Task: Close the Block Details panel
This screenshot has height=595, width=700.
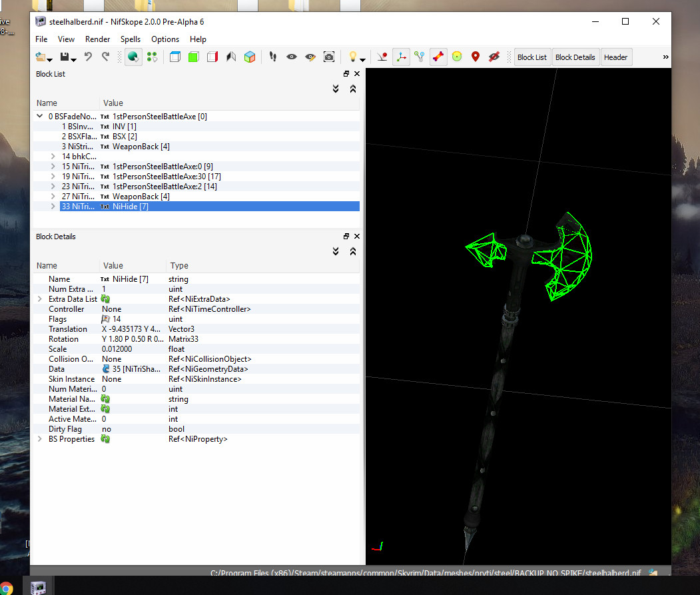Action: (x=357, y=237)
